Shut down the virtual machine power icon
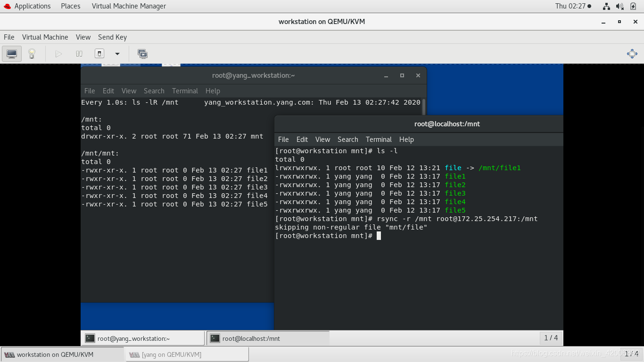This screenshot has width=644, height=362. pyautogui.click(x=99, y=54)
